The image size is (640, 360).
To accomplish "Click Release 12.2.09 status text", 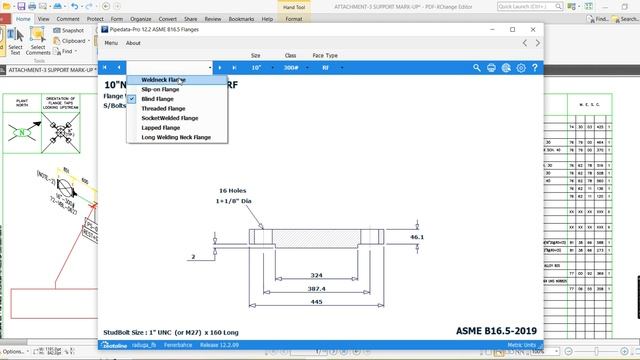I will (x=219, y=345).
